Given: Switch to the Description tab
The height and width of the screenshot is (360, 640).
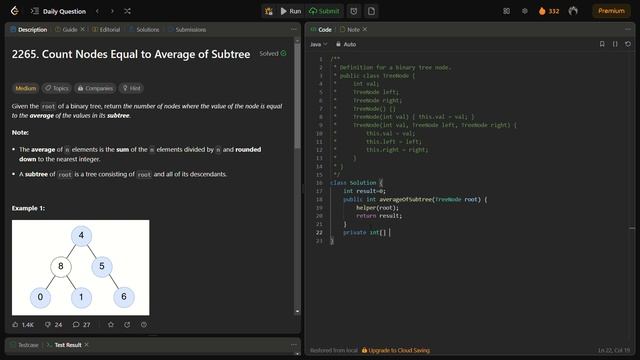Looking at the screenshot, I should click(x=29, y=29).
